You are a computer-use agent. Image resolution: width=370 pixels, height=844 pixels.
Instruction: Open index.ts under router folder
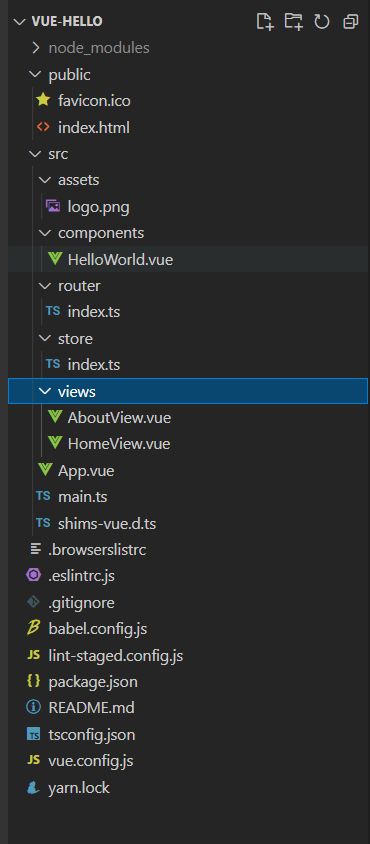94,312
